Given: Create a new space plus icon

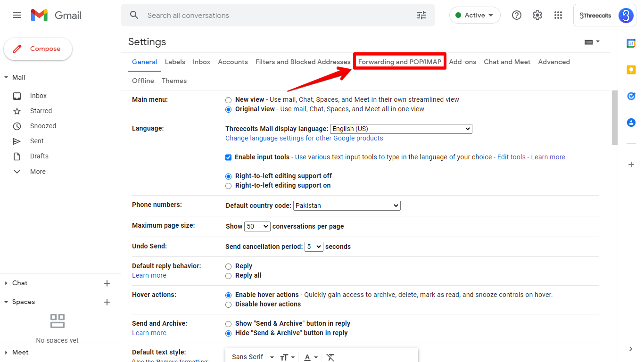Looking at the screenshot, I should pyautogui.click(x=107, y=302).
